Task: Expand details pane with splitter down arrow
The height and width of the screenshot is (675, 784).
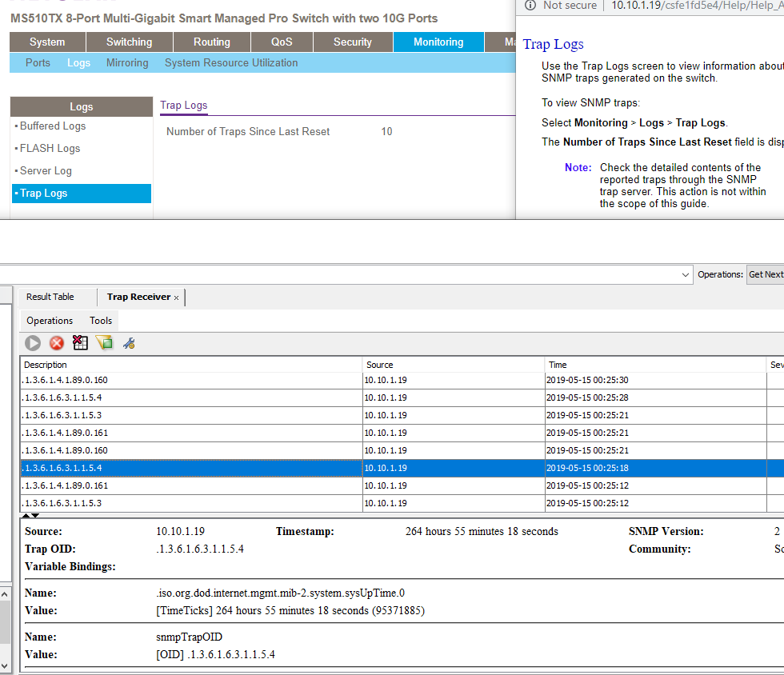Action: click(35, 515)
